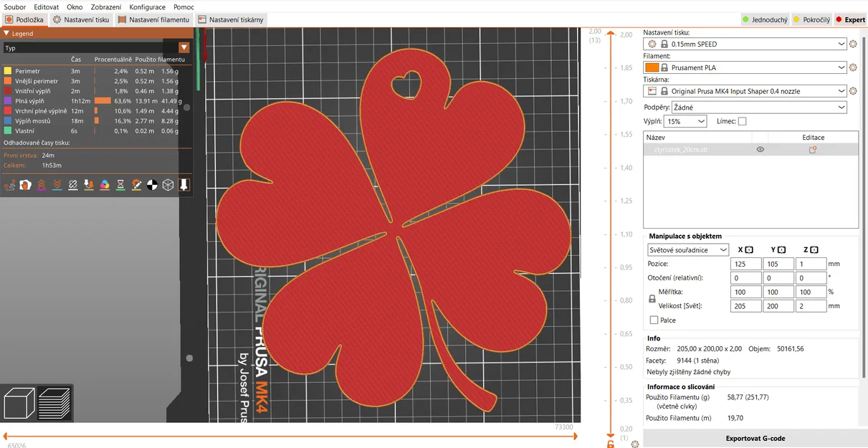Enable the Límec (brim) checkbox
The image size is (868, 448).
click(x=742, y=121)
